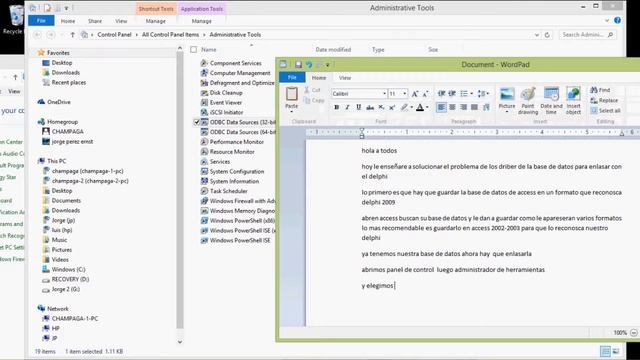Click Find in Editing group
Screen dimensions: 640x360
[600, 90]
